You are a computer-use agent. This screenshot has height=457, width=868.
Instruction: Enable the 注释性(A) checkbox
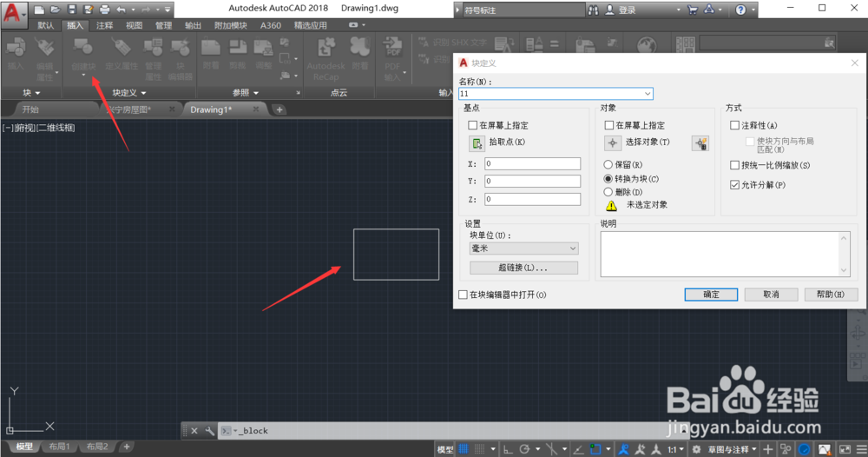(x=734, y=126)
